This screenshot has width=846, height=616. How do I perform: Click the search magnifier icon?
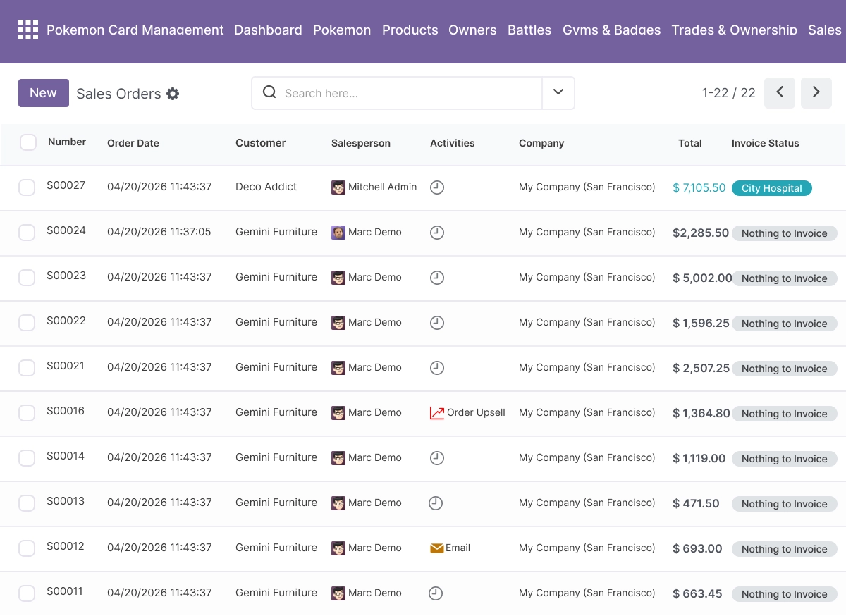pos(269,92)
